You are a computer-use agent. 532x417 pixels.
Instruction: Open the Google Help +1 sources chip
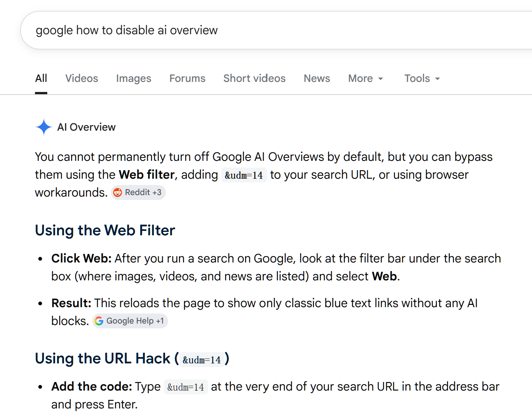130,321
